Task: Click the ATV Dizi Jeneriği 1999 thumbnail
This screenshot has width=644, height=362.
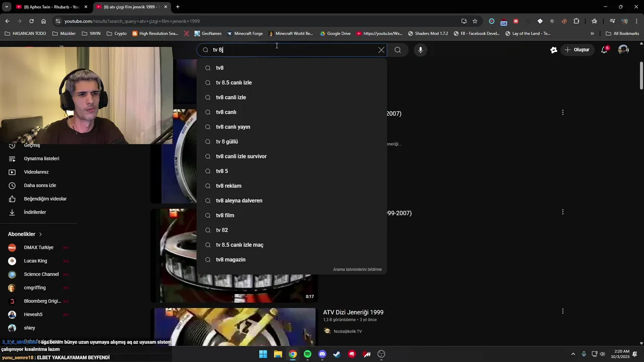Action: pyautogui.click(x=235, y=327)
